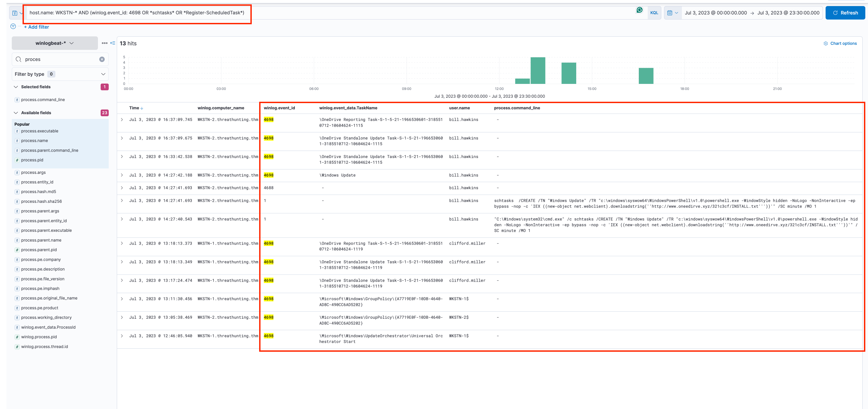Click the user.name column header
The height and width of the screenshot is (409, 868).
459,108
